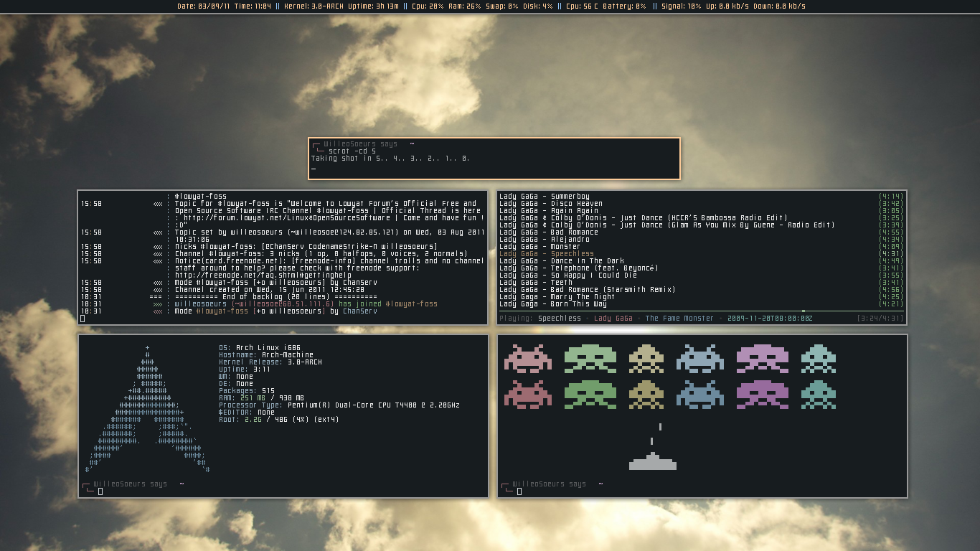The image size is (980, 551).
Task: Click "Ram: 26%" in the top status bar
Action: point(465,6)
